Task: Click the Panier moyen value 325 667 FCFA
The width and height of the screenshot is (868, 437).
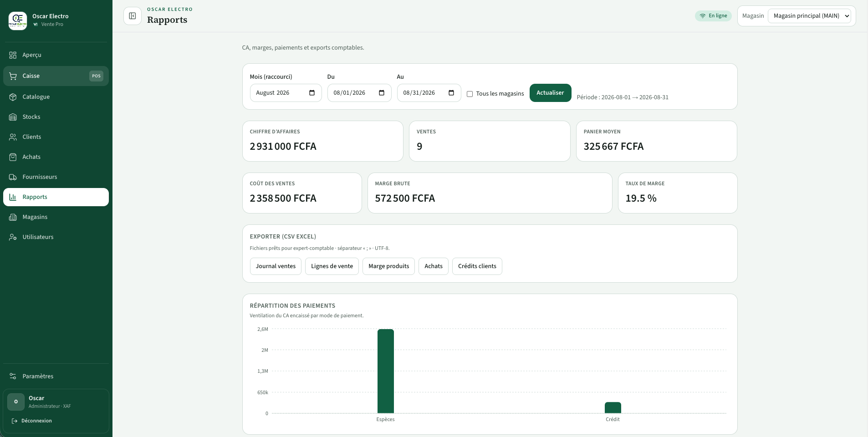Action: [613, 147]
